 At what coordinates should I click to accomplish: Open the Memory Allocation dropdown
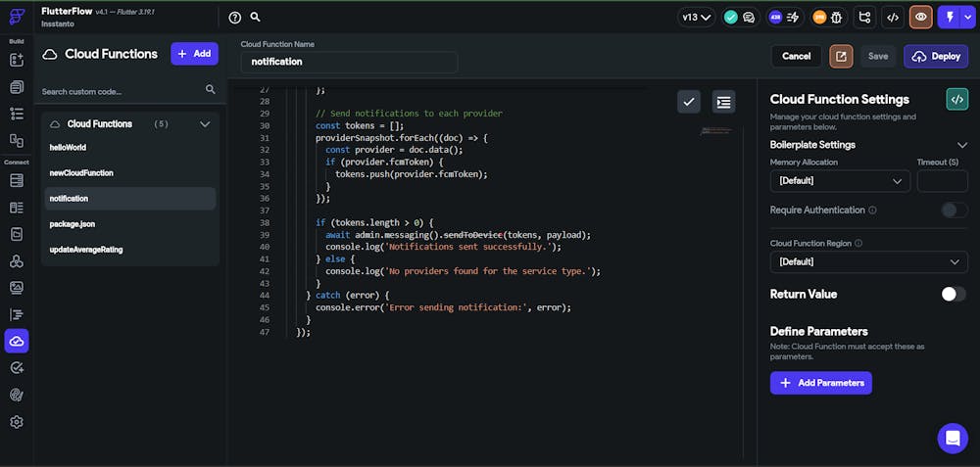[840, 181]
